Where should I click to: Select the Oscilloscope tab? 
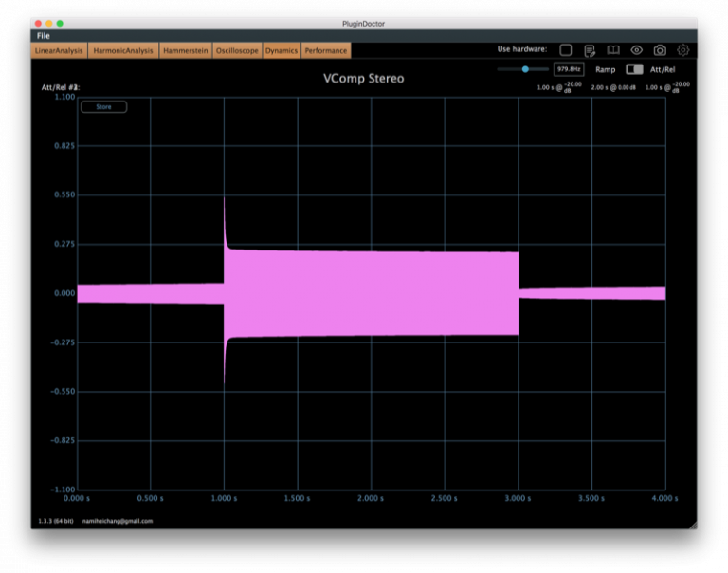coord(237,50)
